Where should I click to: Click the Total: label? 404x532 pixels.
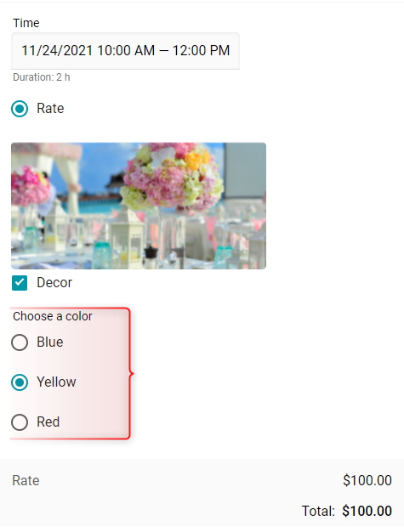pyautogui.click(x=318, y=511)
